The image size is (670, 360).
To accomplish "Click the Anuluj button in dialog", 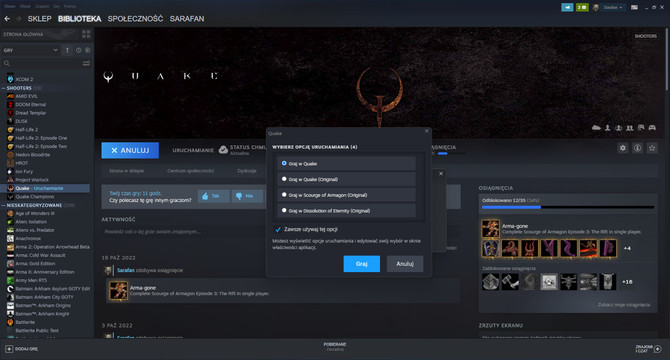I will point(405,264).
